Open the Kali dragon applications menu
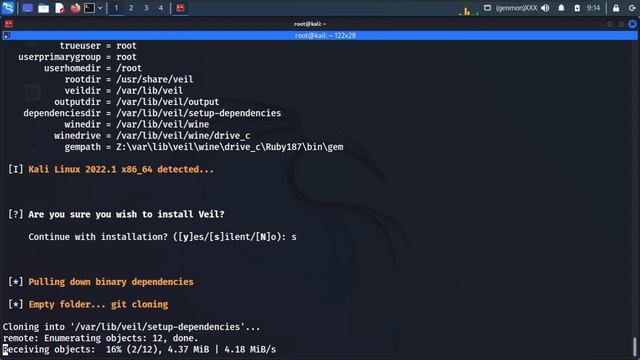Screen dimensions: 640x360 pos(8,8)
